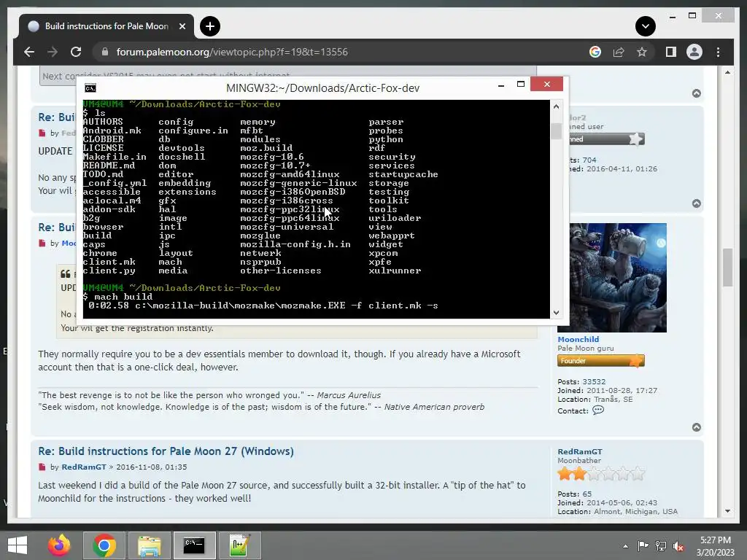The width and height of the screenshot is (747, 560).
Task: Open the Windows Start menu
Action: click(18, 545)
